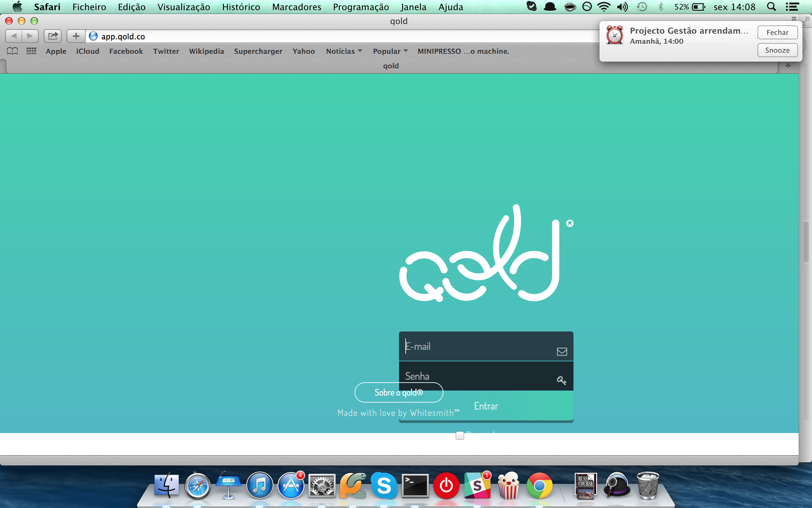This screenshot has width=812, height=508.
Task: Open Spotlight search magnifier
Action: point(771,7)
